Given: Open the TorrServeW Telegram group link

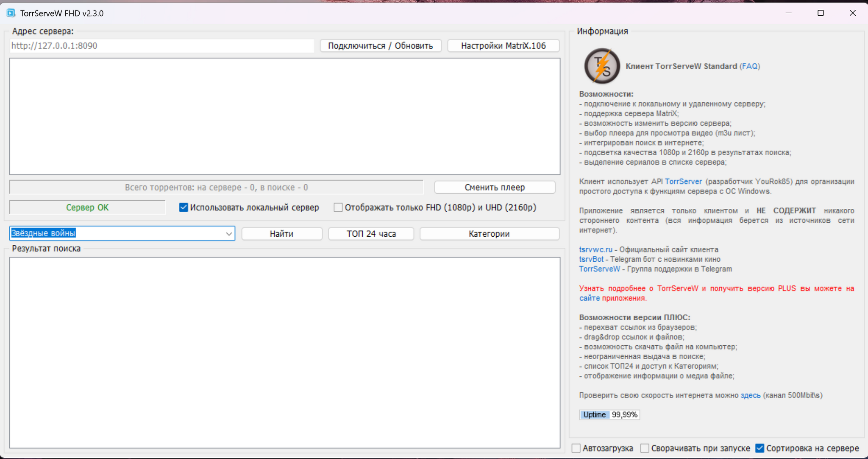Looking at the screenshot, I should tap(599, 269).
